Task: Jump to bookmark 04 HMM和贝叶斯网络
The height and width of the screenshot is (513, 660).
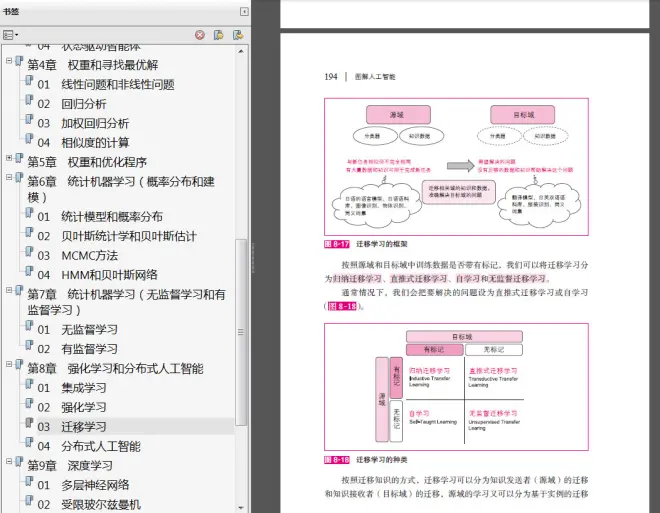Action: [109, 275]
